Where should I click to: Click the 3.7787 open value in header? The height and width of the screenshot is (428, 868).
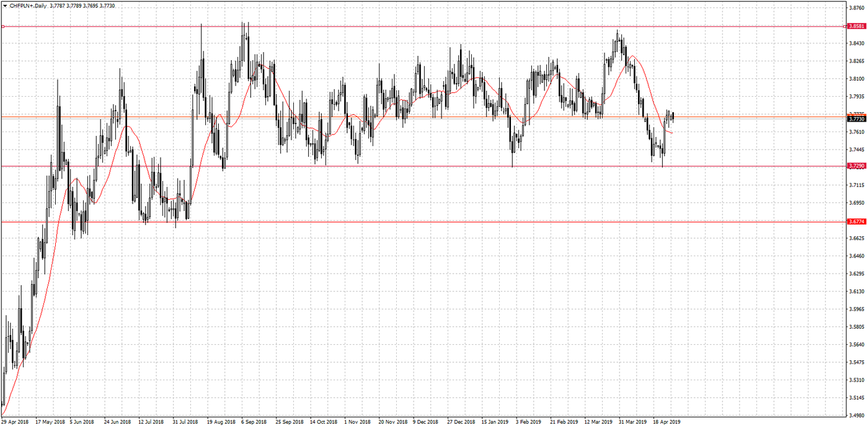[57, 6]
